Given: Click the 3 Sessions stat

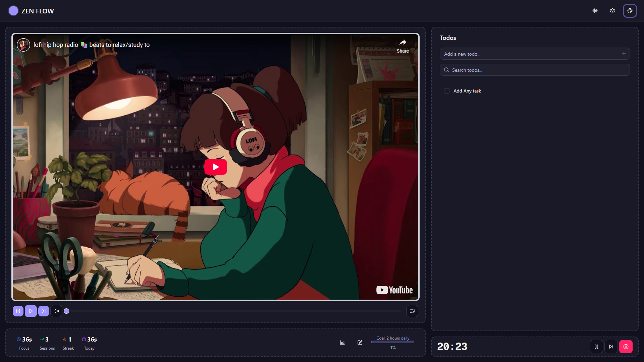Looking at the screenshot, I should tap(47, 343).
